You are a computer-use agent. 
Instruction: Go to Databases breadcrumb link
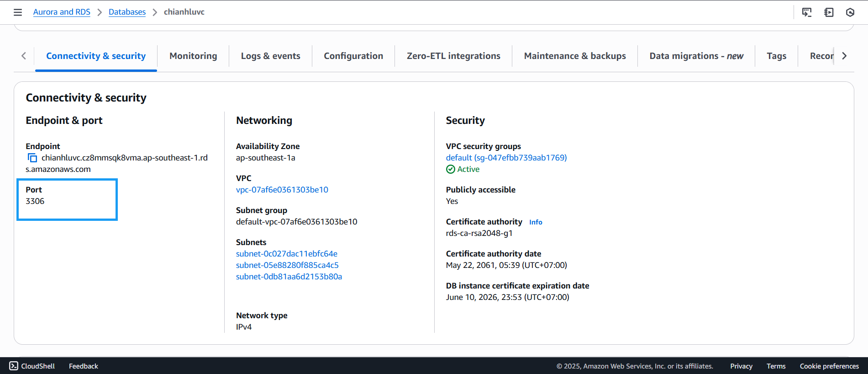127,12
